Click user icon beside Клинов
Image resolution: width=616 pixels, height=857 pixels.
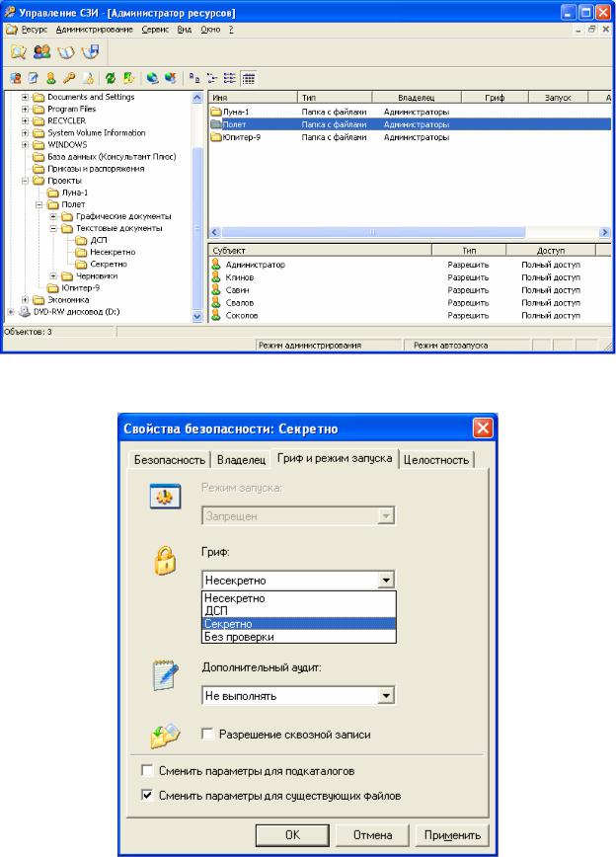[216, 277]
